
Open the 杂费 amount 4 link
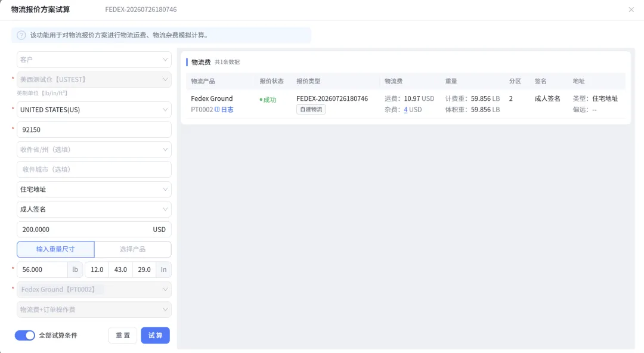click(x=405, y=110)
